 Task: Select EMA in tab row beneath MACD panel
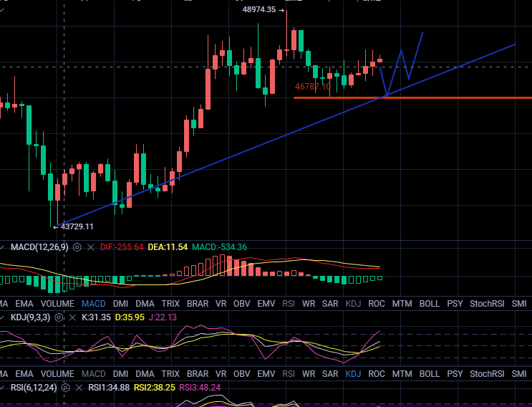[x=24, y=304]
